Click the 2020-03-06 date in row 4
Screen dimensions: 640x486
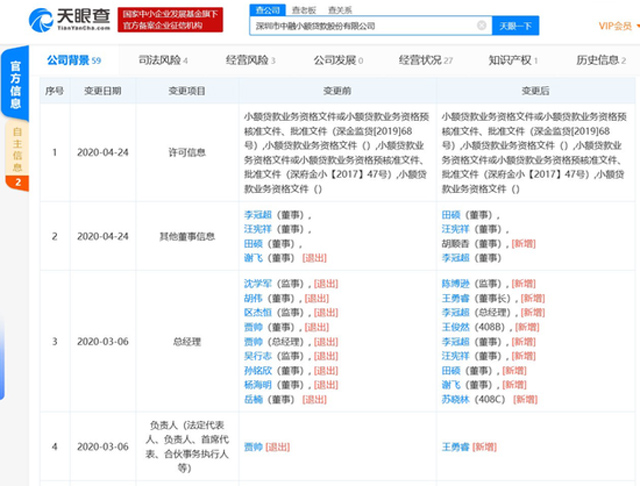click(x=102, y=447)
